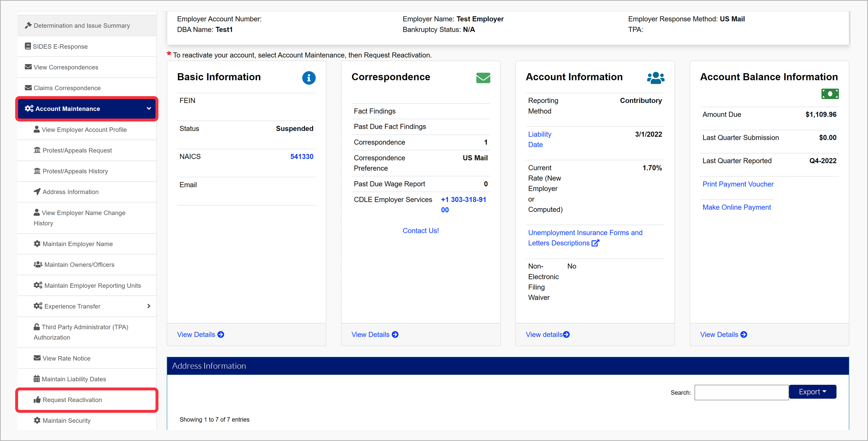
Task: Click the blue users icon in Account Information
Action: pyautogui.click(x=656, y=78)
